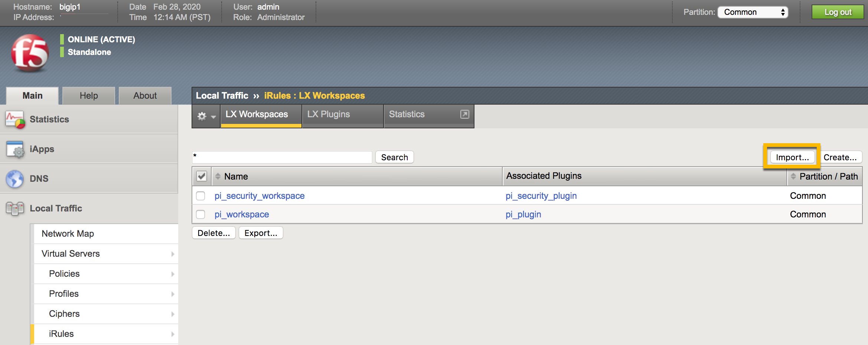Expand the Virtual Servers submenu arrow
This screenshot has height=345, width=868.
tap(173, 254)
